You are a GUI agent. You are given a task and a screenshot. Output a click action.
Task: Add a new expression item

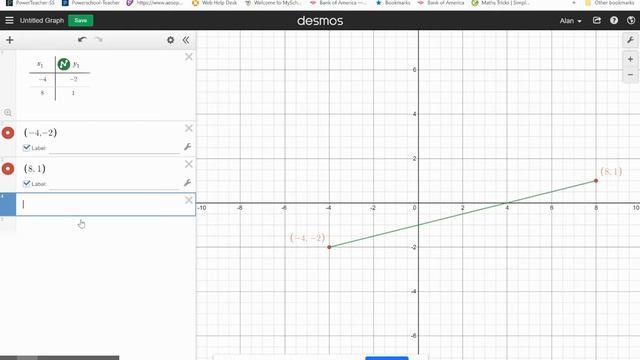click(x=10, y=40)
